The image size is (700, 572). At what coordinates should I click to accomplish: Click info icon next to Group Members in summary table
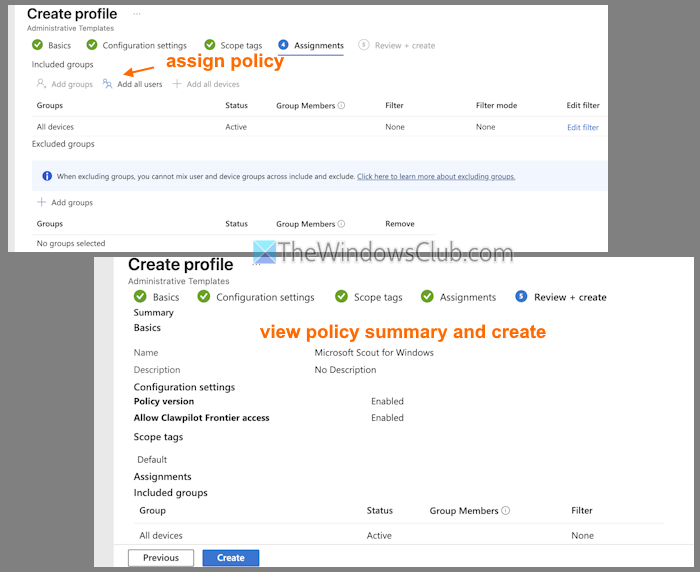pos(505,510)
